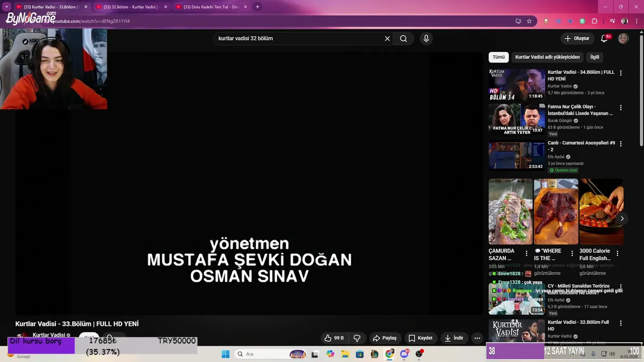Open Fatma Nur Çelik Olayı video title

click(x=580, y=110)
